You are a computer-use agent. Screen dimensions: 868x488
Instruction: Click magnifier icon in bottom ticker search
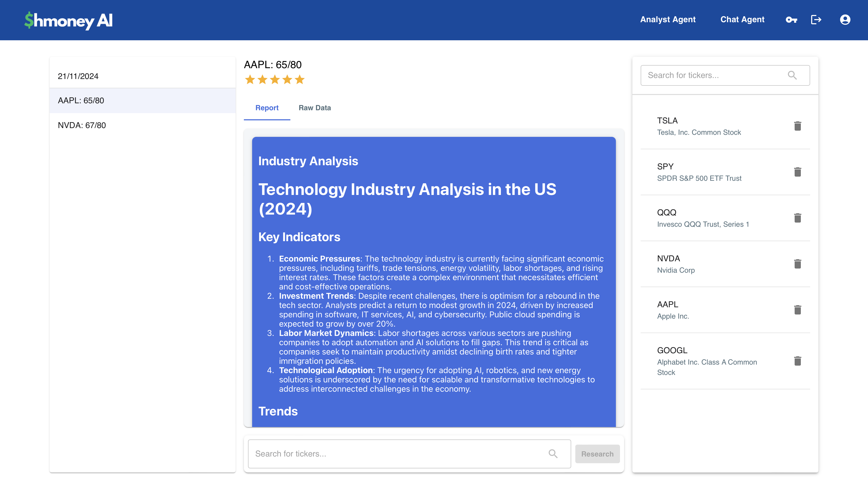pos(553,454)
